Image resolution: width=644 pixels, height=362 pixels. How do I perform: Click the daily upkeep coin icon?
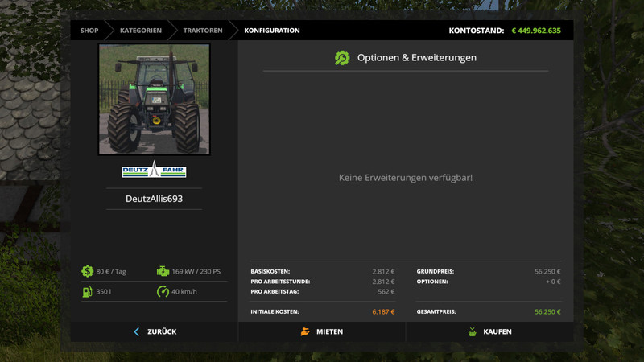click(87, 271)
